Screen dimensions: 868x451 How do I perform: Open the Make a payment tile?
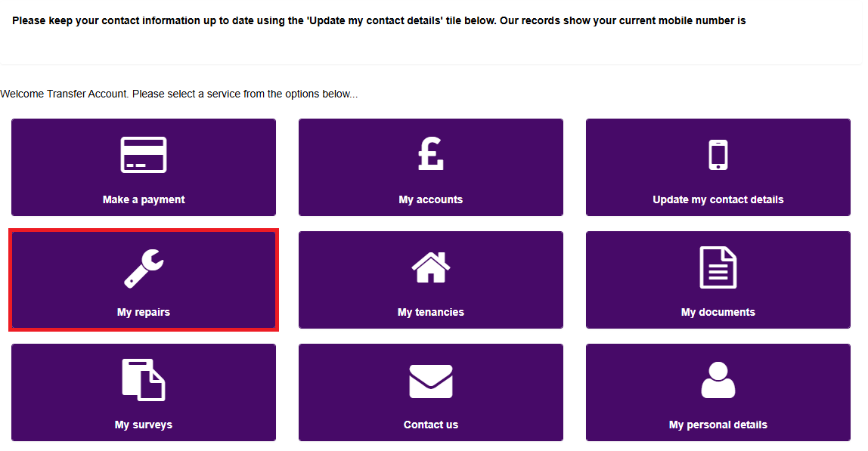[x=144, y=167]
